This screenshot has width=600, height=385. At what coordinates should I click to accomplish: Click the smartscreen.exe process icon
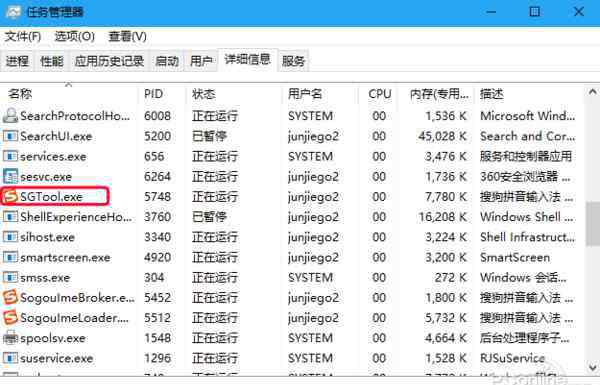click(x=10, y=257)
